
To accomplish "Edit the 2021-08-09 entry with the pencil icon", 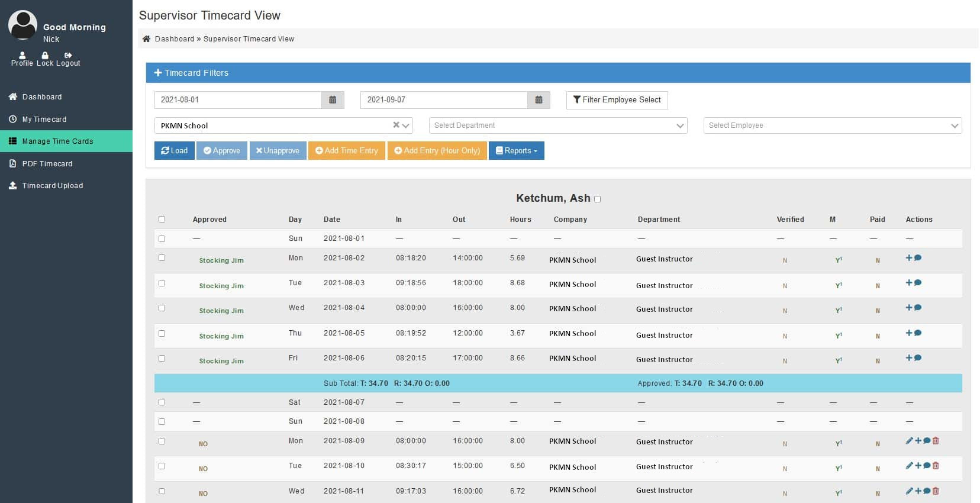I will (x=910, y=441).
